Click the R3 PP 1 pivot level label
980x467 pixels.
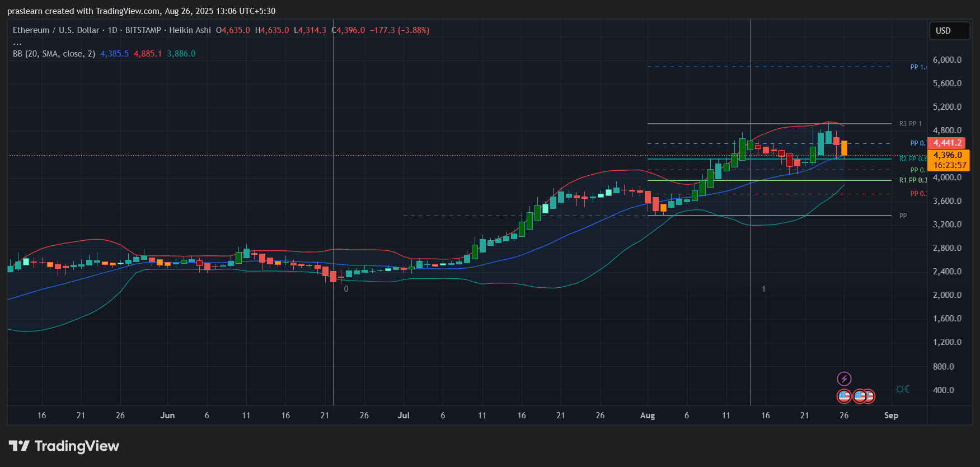coord(910,124)
